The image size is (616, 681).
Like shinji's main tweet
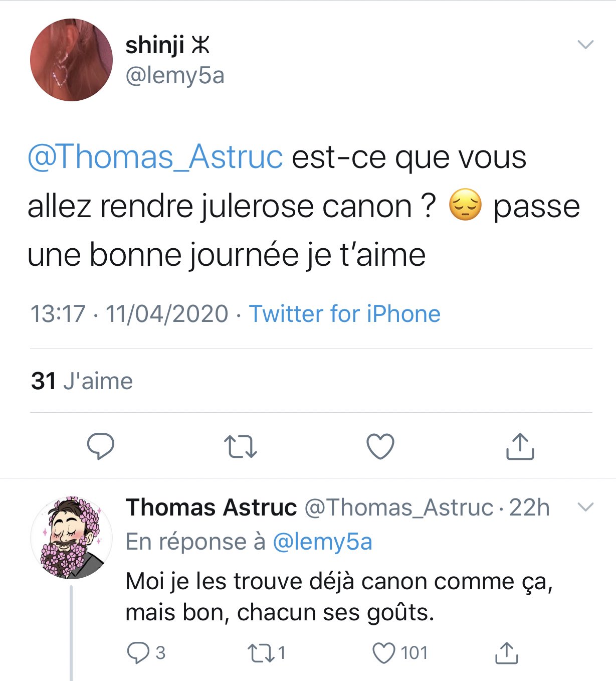pyautogui.click(x=380, y=446)
